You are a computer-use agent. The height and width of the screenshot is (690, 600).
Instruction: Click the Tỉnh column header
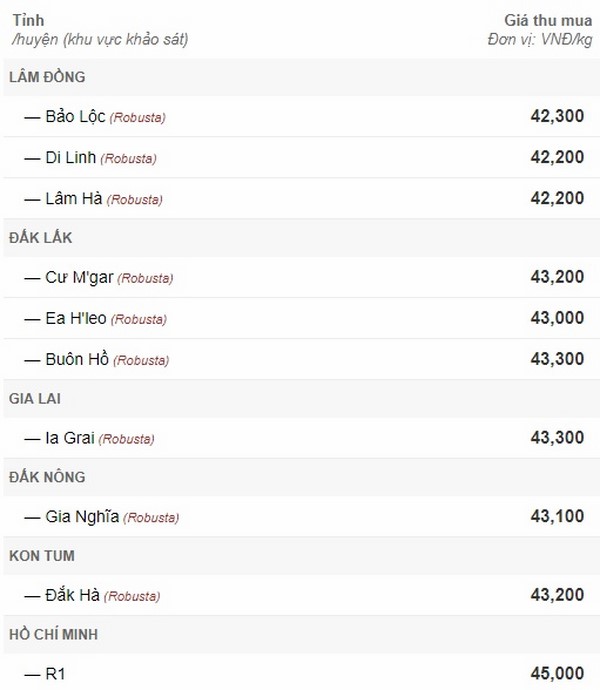[x=28, y=20]
